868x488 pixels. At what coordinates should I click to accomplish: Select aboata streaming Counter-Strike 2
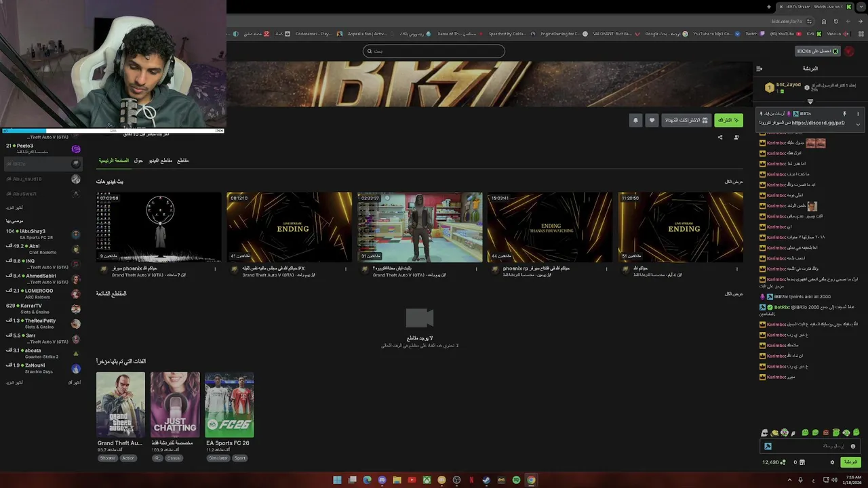pyautogui.click(x=43, y=354)
